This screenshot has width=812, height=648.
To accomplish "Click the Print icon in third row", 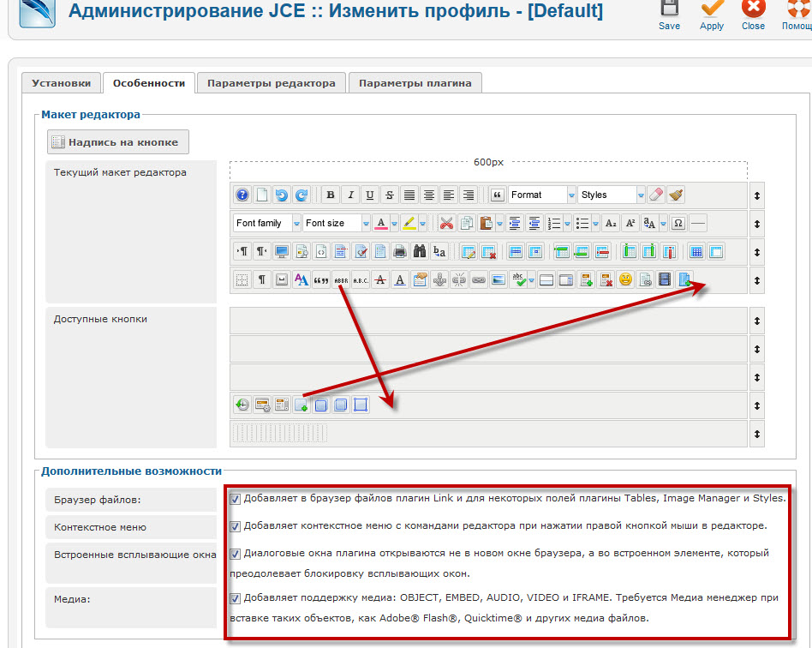I will pos(399,252).
